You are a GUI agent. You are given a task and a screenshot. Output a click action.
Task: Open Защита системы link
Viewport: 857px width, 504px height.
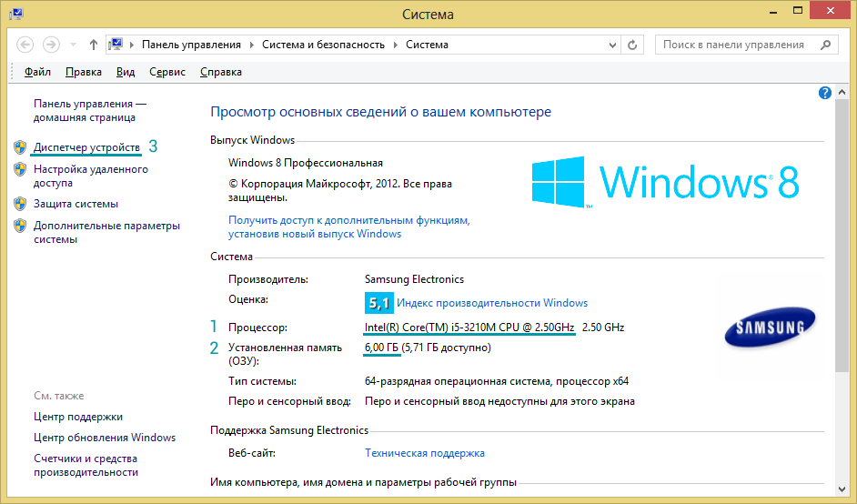pyautogui.click(x=76, y=204)
